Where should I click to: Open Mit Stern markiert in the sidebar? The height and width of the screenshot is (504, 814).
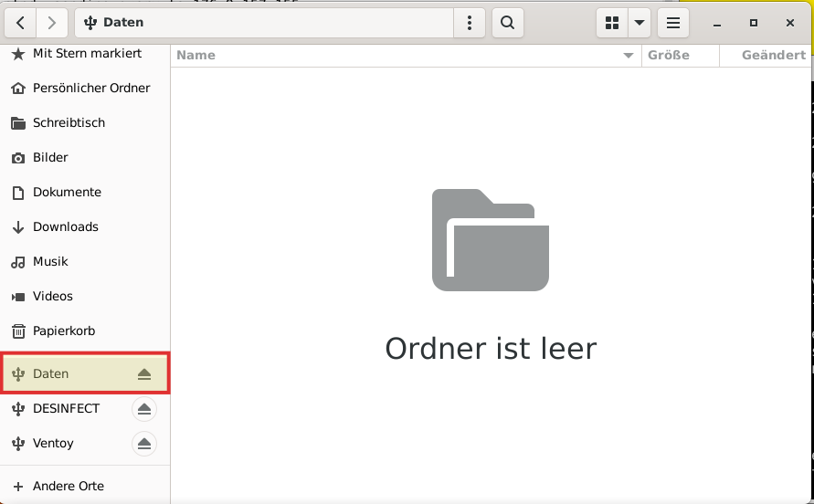coord(86,54)
